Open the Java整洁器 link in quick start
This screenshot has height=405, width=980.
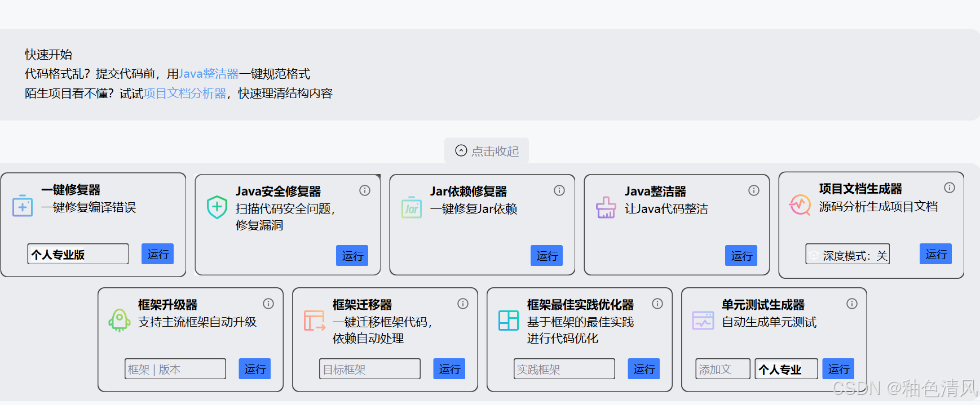point(209,74)
